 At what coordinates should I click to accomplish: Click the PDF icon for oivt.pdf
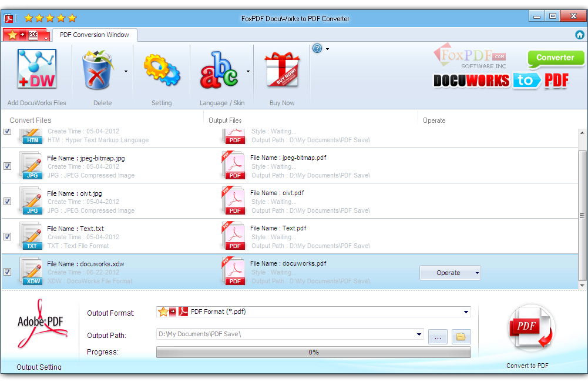(234, 200)
